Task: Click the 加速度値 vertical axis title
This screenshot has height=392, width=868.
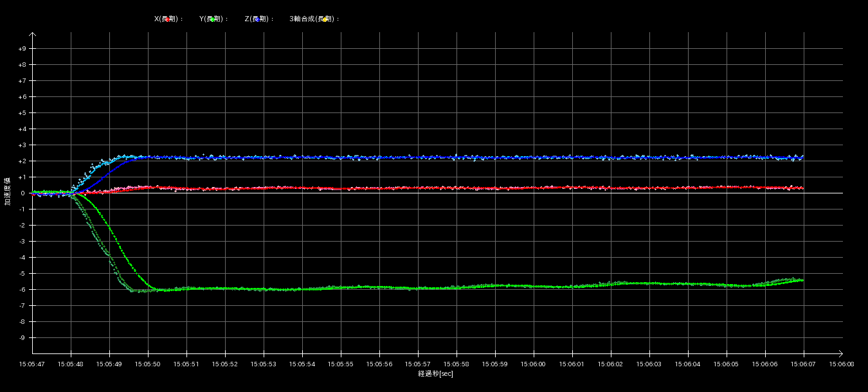Action: pyautogui.click(x=8, y=192)
